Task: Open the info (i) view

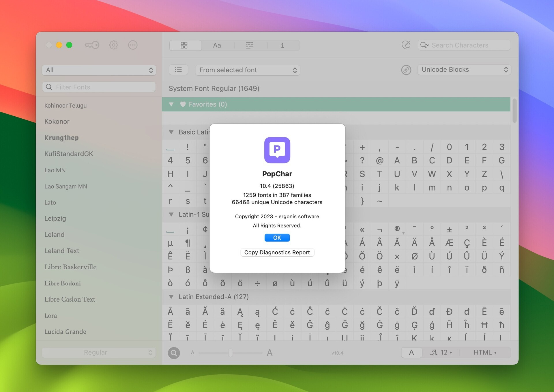Action: point(282,45)
